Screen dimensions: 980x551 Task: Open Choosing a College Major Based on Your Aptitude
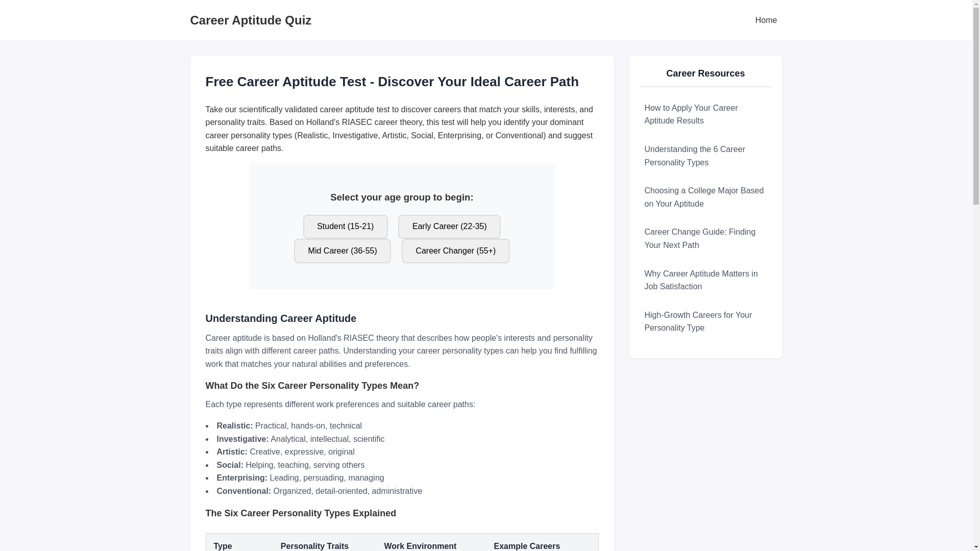(x=705, y=197)
